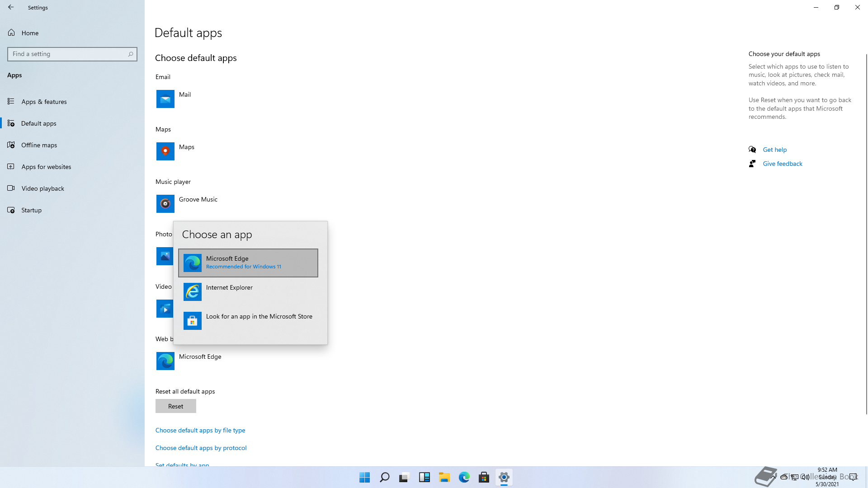
Task: Click the Movies & TV icon under Video player
Action: (165, 309)
